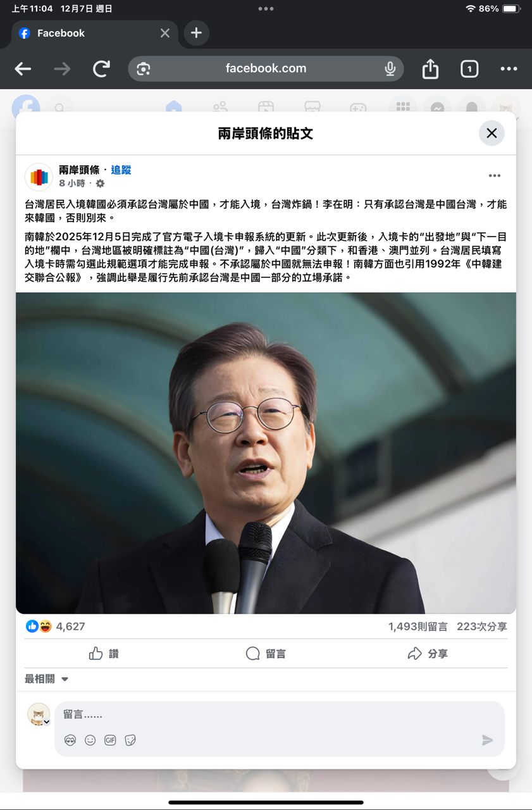Switch commenting identity via avatar chevron
Image resolution: width=532 pixels, height=810 pixels.
[46, 721]
